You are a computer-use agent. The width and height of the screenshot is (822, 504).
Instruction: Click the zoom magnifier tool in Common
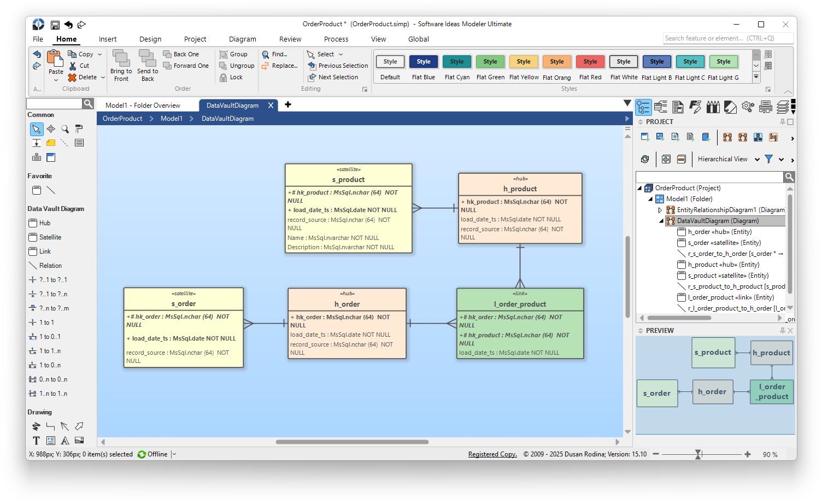click(65, 129)
